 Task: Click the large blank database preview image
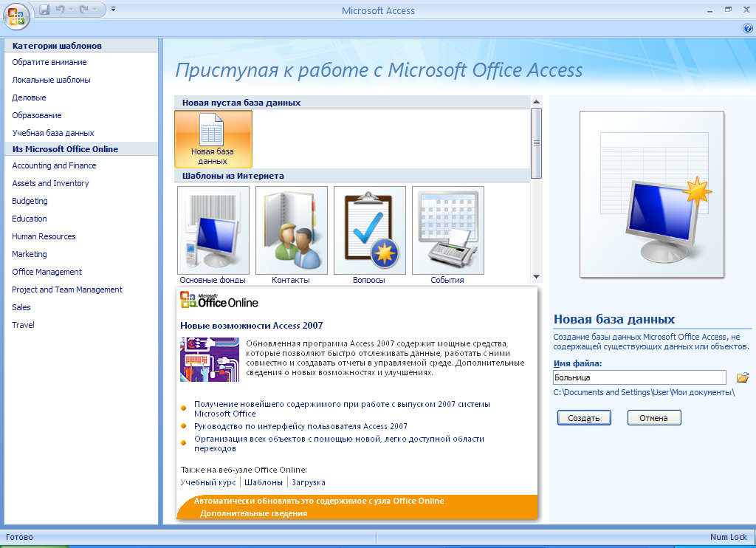652,194
